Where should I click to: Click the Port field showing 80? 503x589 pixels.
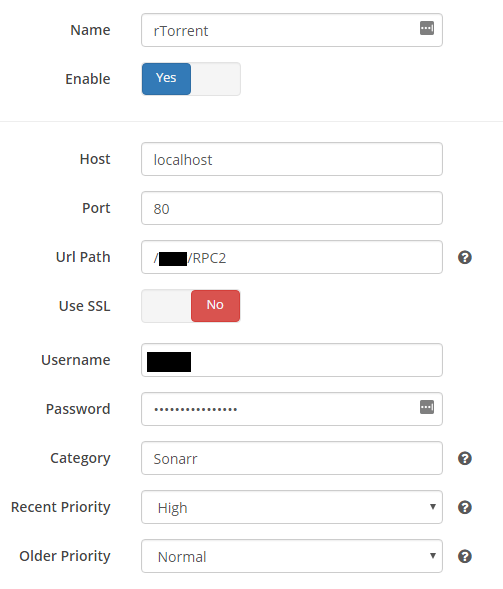click(292, 208)
